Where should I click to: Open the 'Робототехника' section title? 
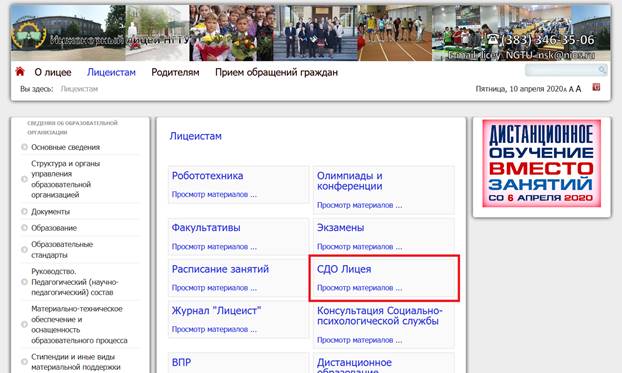coord(207,176)
